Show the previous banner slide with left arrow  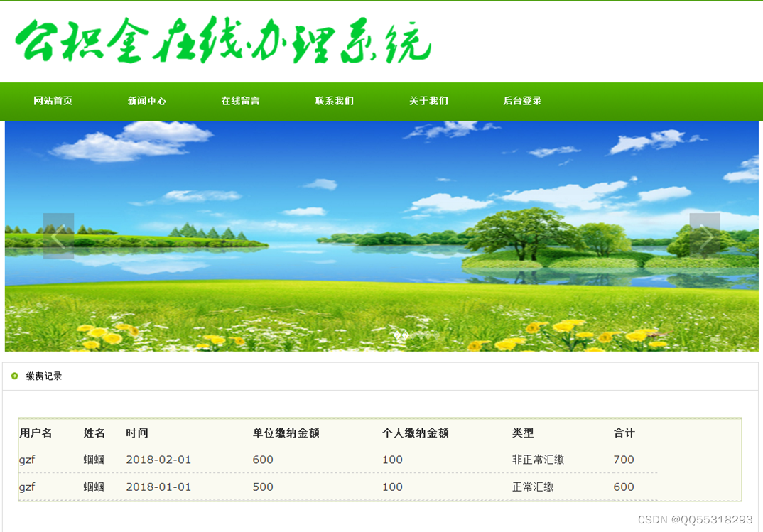click(58, 236)
